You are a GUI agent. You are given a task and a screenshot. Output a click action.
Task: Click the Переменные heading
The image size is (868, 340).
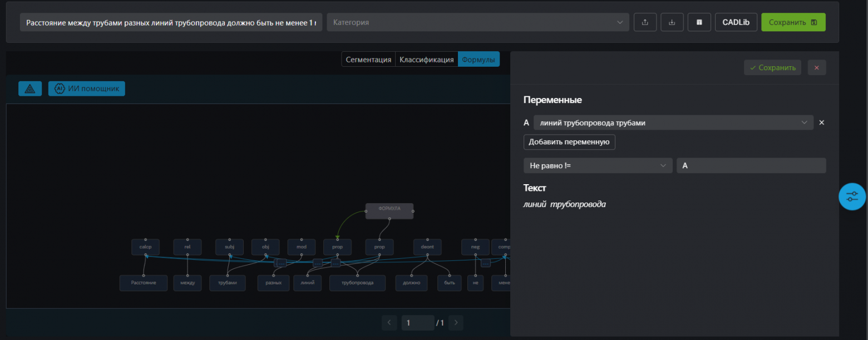(553, 100)
